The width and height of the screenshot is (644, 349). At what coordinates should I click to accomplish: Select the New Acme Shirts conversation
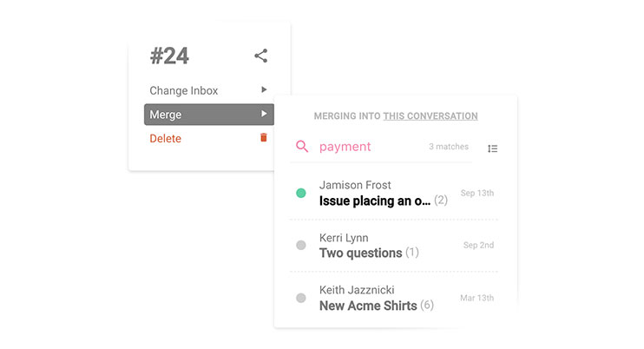(x=393, y=298)
